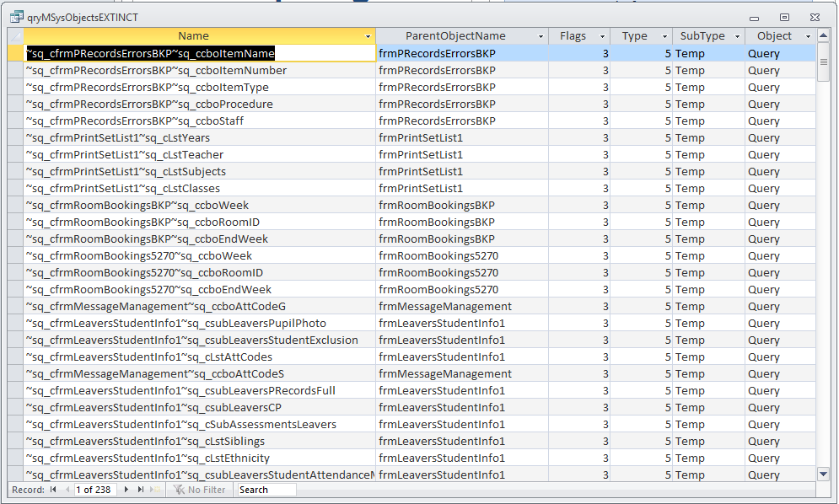Open the ParentObjectName column filter dropdown

pos(541,36)
